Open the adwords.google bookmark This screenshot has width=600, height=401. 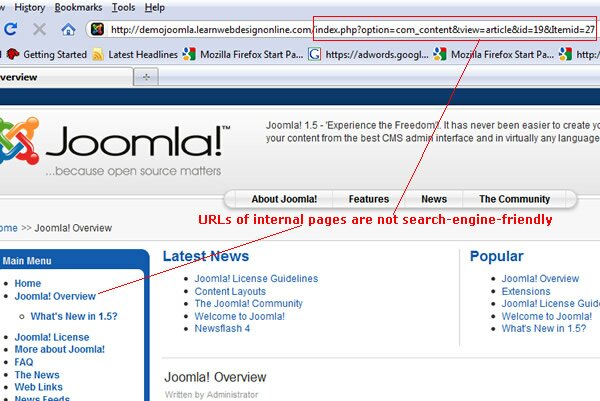coord(368,54)
